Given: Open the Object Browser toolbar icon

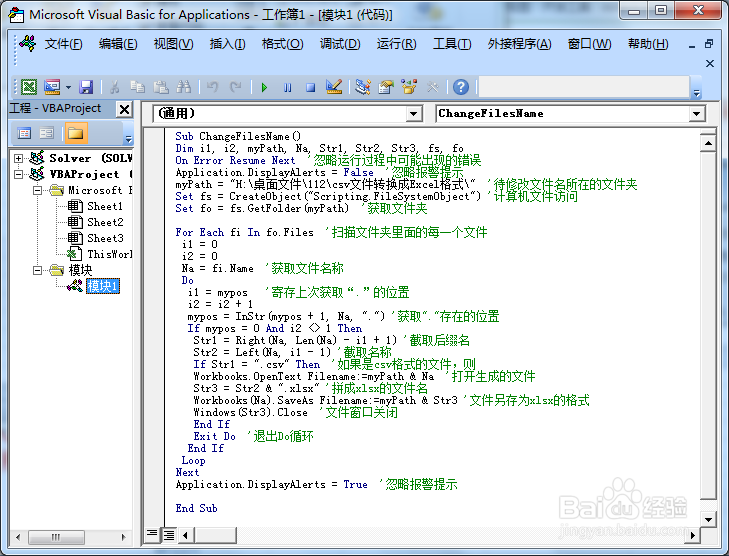Looking at the screenshot, I should 409,87.
